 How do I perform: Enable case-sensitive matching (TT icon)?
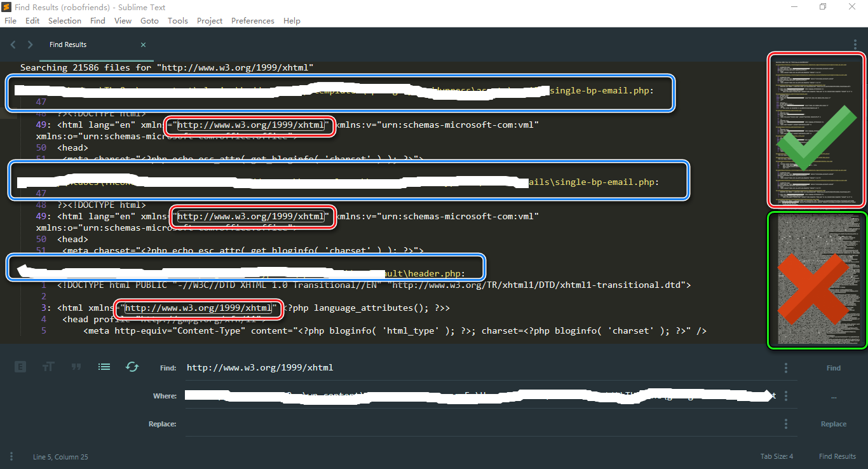[48, 367]
